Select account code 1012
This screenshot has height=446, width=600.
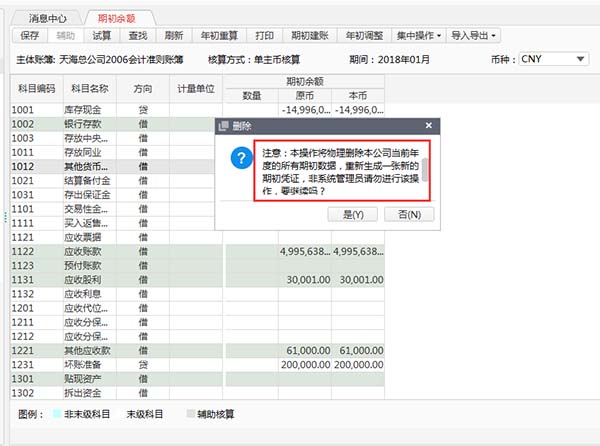(x=23, y=166)
